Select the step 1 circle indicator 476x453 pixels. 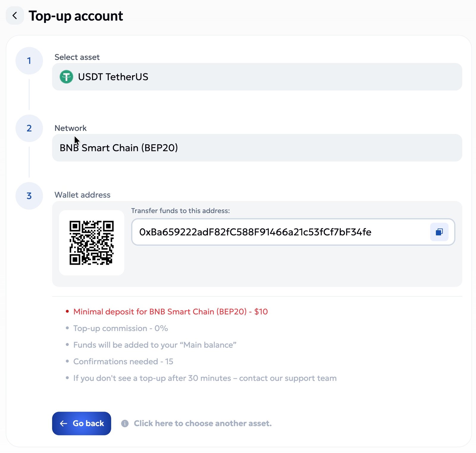pyautogui.click(x=29, y=61)
